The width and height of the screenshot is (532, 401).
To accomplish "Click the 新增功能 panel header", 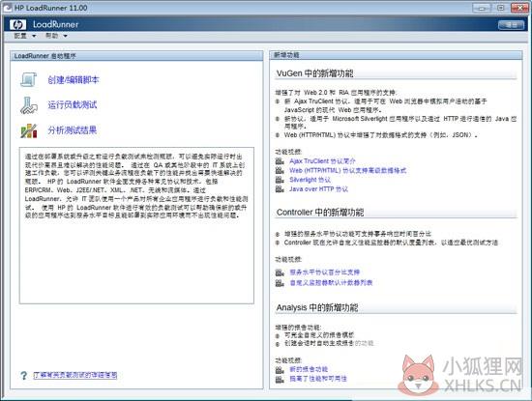I will [396, 55].
